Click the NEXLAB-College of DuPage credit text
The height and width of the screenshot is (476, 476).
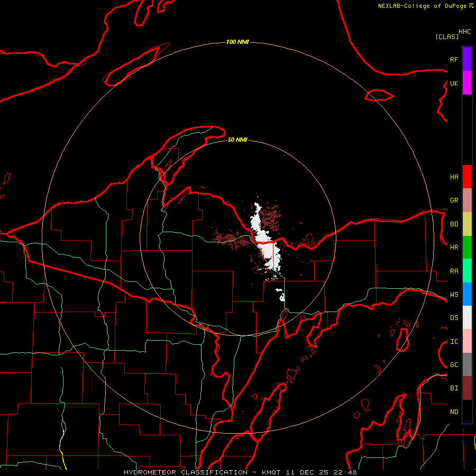coord(422,6)
